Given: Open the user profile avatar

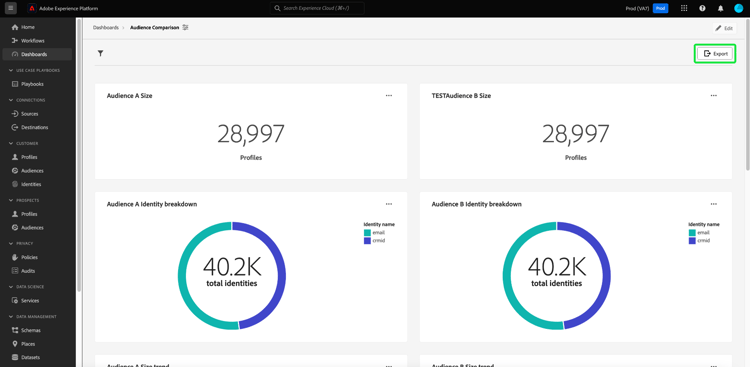Looking at the screenshot, I should point(739,8).
